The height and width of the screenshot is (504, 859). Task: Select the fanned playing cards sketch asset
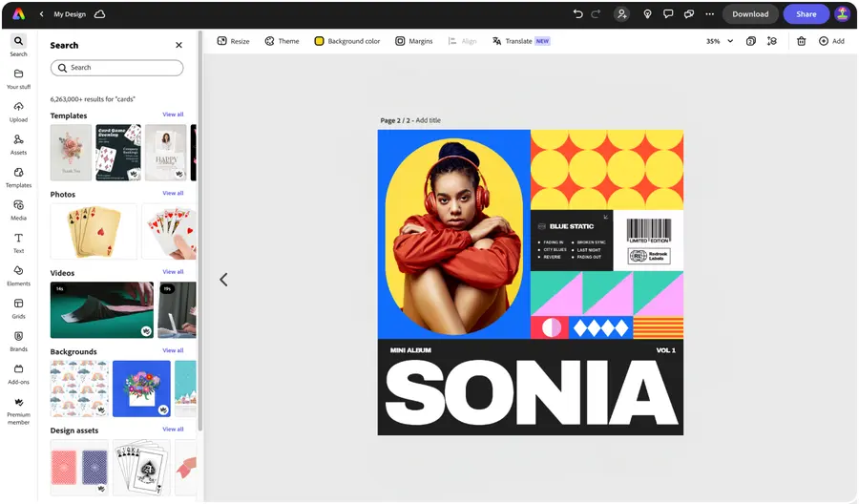[x=141, y=468]
